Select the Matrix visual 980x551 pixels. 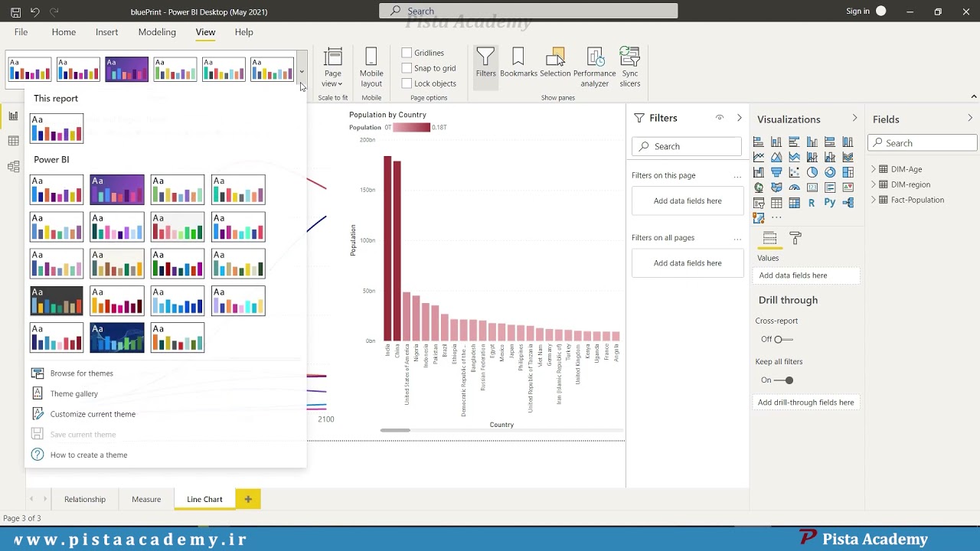point(795,203)
